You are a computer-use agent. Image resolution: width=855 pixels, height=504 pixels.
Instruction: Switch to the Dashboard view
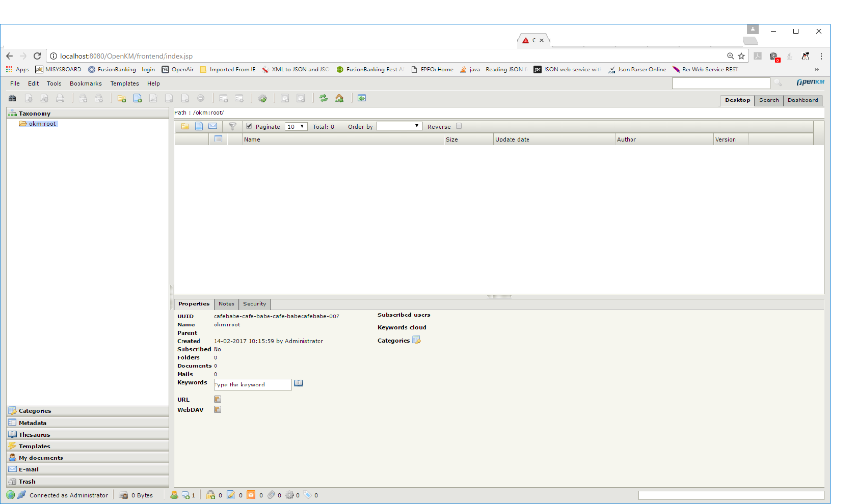803,100
